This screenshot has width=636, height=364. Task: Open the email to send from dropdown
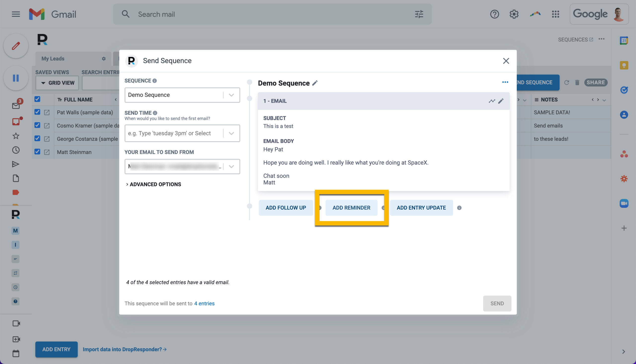coord(182,166)
